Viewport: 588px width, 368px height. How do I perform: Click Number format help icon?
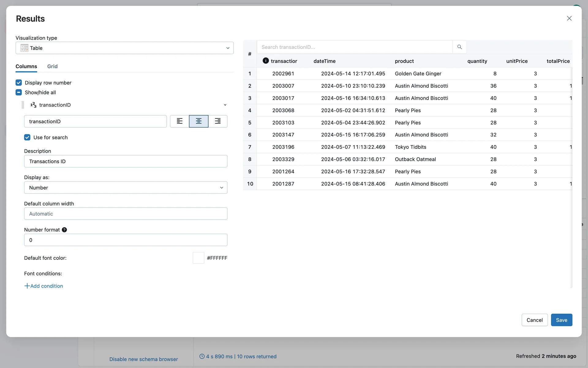pos(64,230)
